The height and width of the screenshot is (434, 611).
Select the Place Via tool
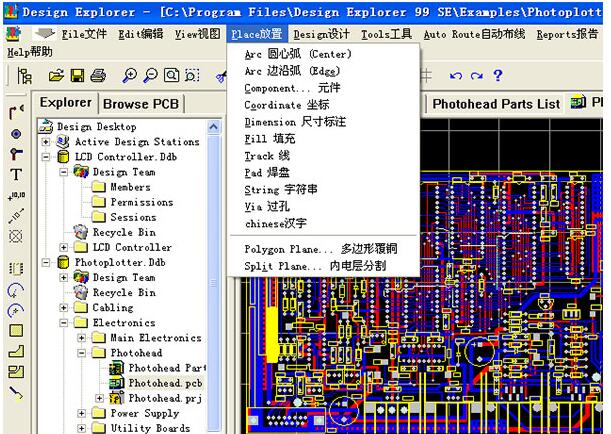click(16, 154)
